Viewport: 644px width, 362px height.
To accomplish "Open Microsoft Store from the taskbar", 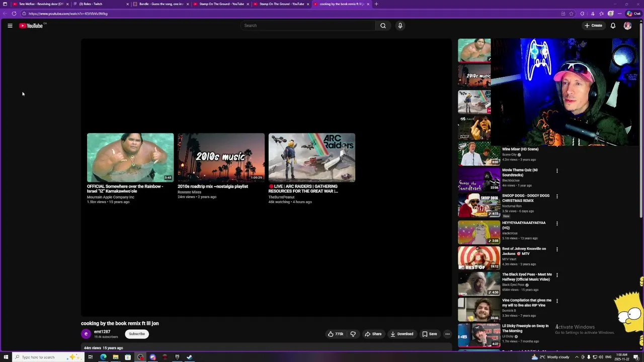I will coord(128,357).
